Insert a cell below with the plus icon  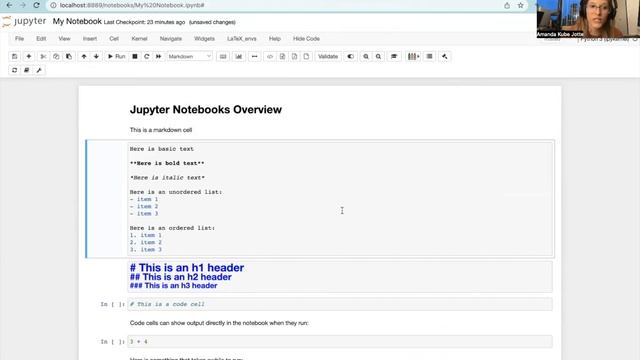(29, 56)
